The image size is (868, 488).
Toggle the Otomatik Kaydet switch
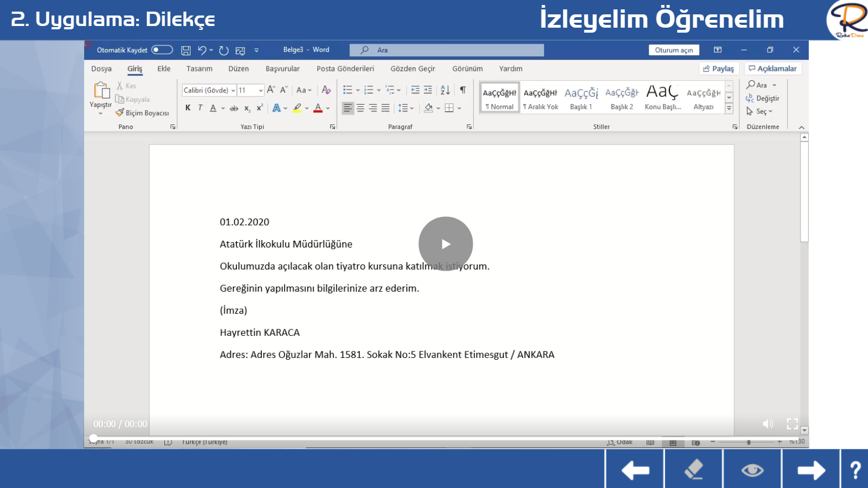coord(162,50)
